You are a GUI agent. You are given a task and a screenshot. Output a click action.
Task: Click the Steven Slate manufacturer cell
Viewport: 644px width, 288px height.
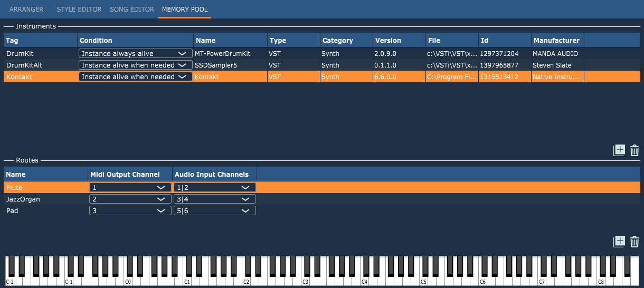558,65
